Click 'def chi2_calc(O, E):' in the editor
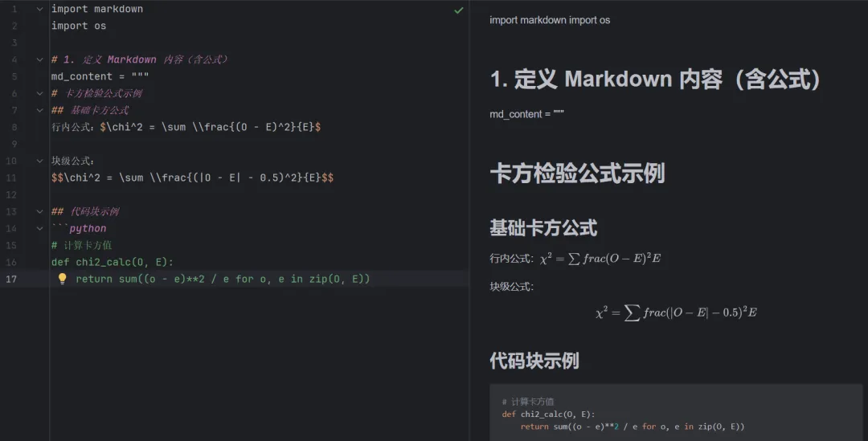 pos(113,262)
